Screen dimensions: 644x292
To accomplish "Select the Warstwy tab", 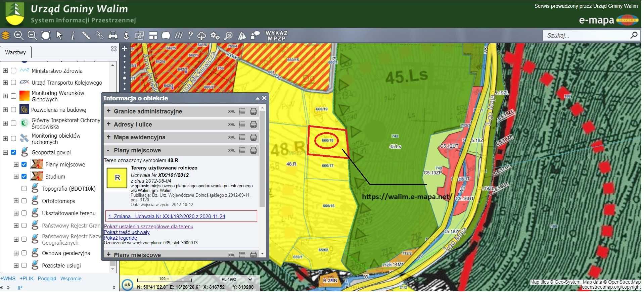I will point(15,52).
